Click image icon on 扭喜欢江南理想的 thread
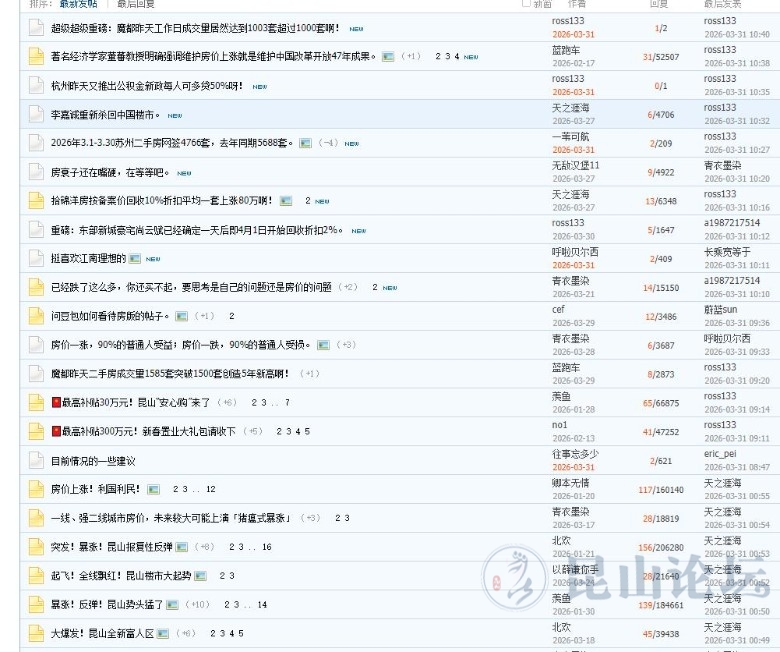Viewport: 780px width, 652px height. click(134, 258)
